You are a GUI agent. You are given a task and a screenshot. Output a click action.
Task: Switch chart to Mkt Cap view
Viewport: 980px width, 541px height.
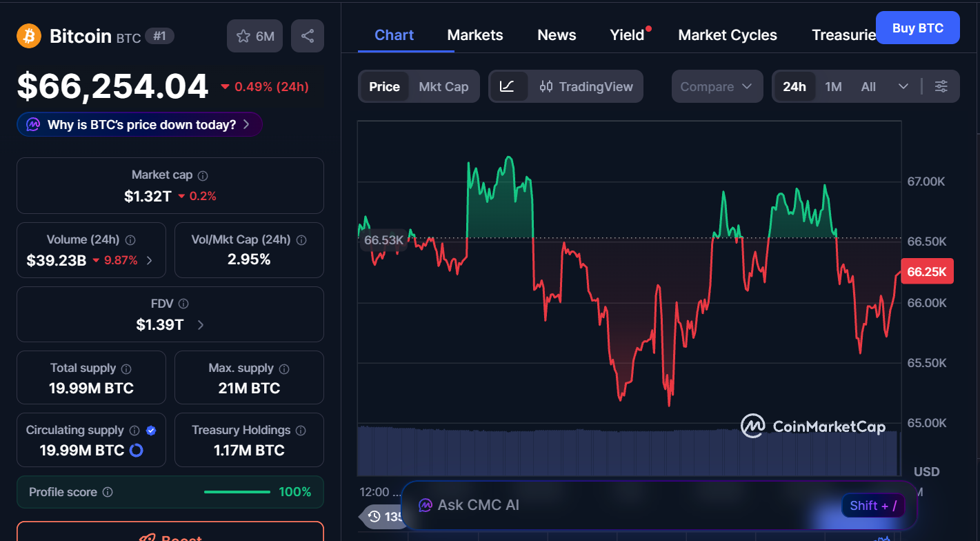443,86
